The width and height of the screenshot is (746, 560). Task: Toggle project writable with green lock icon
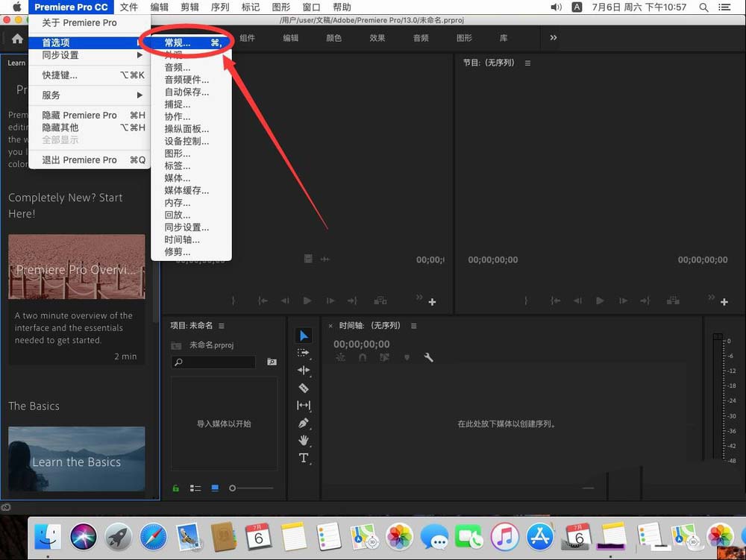click(175, 488)
